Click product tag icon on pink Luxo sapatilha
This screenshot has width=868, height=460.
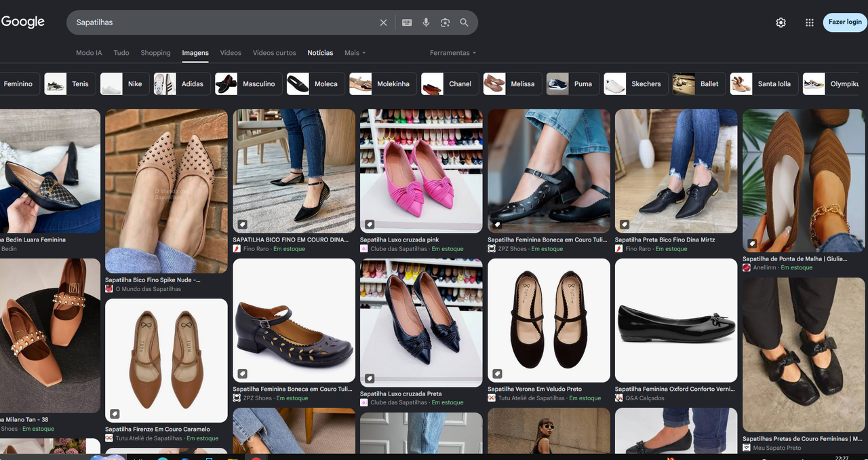point(370,224)
